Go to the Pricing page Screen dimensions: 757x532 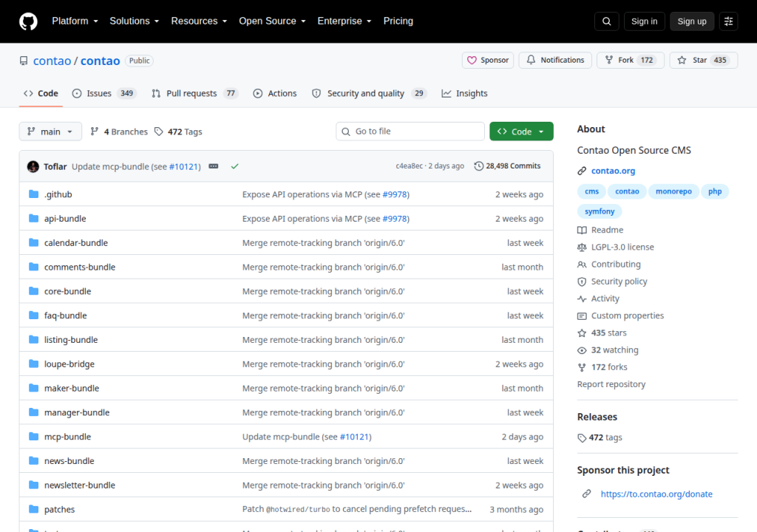click(x=398, y=21)
